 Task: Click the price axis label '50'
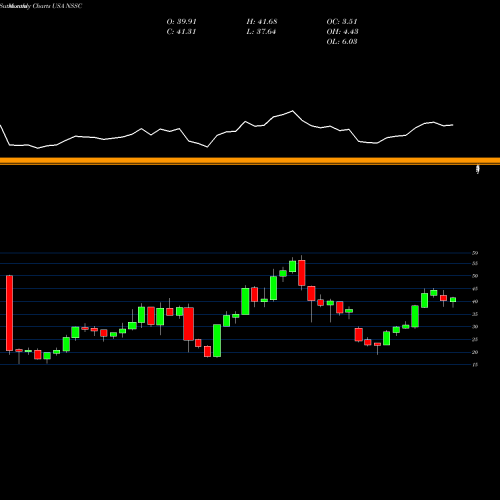point(475,276)
